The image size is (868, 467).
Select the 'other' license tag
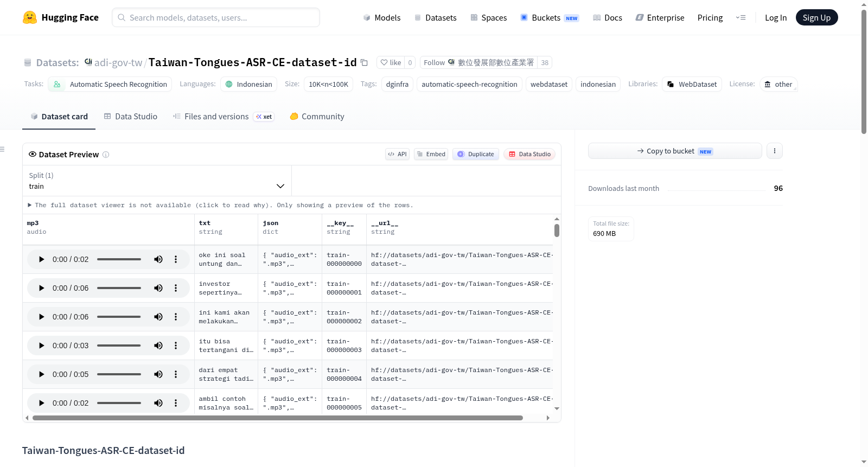coord(778,84)
